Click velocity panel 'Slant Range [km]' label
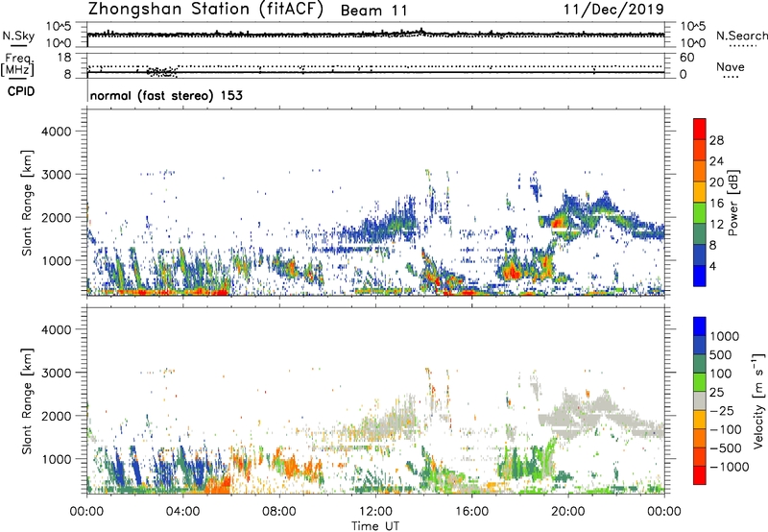Image resolution: width=768 pixels, height=532 pixels. [27, 401]
